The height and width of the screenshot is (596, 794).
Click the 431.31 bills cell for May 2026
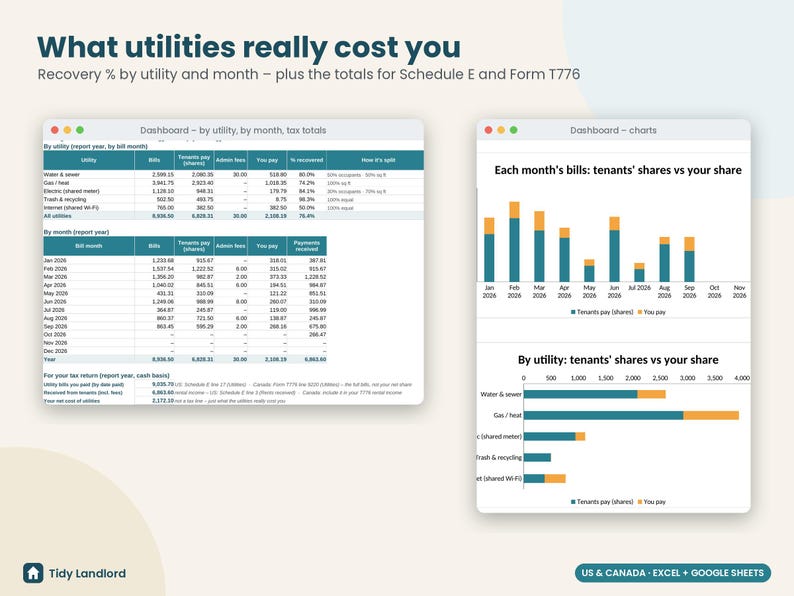(x=165, y=294)
